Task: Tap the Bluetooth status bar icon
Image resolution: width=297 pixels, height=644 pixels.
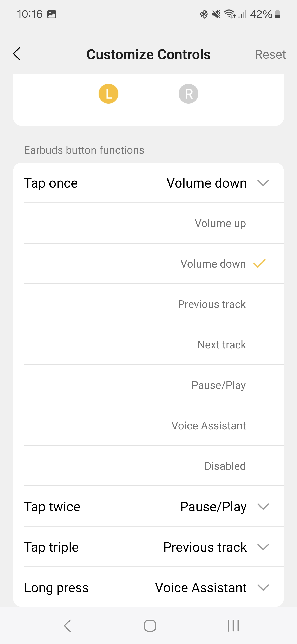Action: tap(204, 14)
